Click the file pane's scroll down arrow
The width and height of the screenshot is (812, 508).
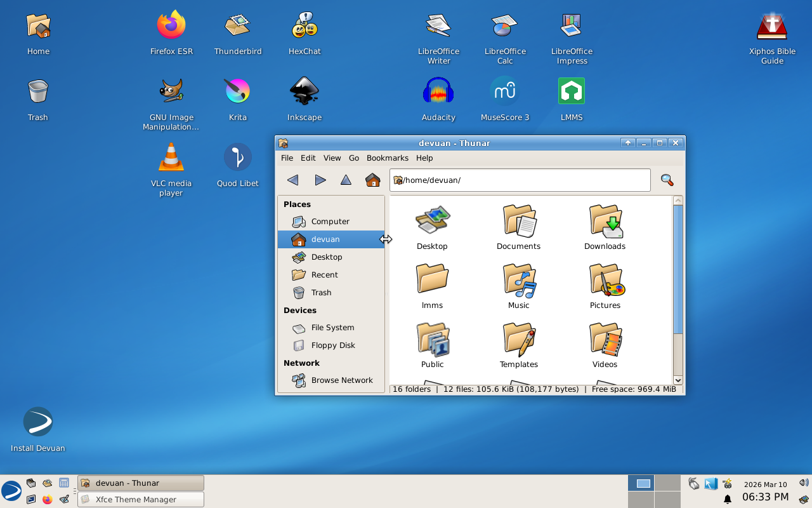678,380
